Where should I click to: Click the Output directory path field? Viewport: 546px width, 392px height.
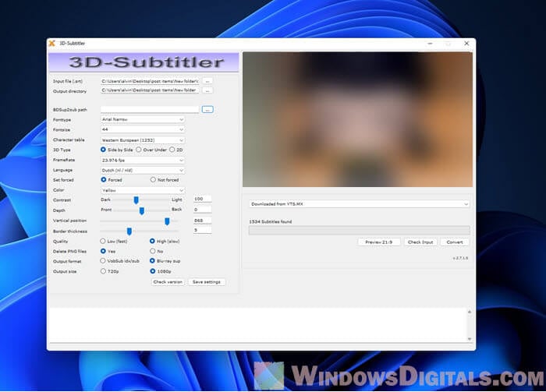[x=150, y=90]
